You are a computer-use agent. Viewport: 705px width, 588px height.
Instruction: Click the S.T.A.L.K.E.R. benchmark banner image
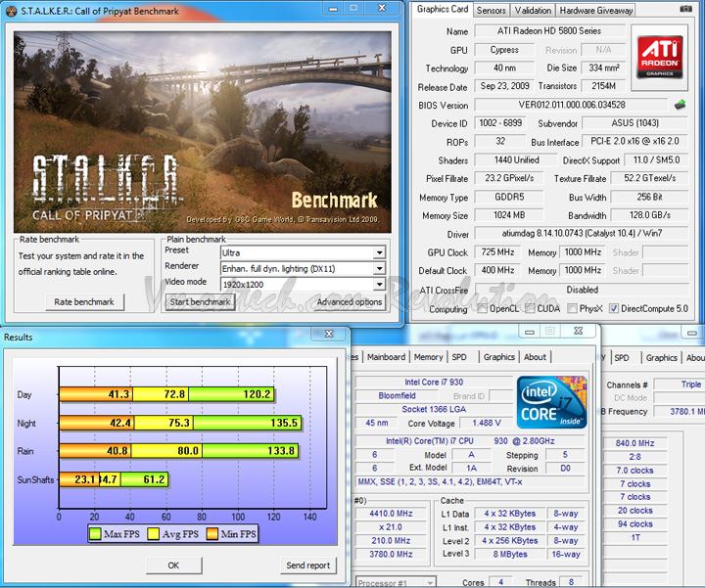[203, 132]
